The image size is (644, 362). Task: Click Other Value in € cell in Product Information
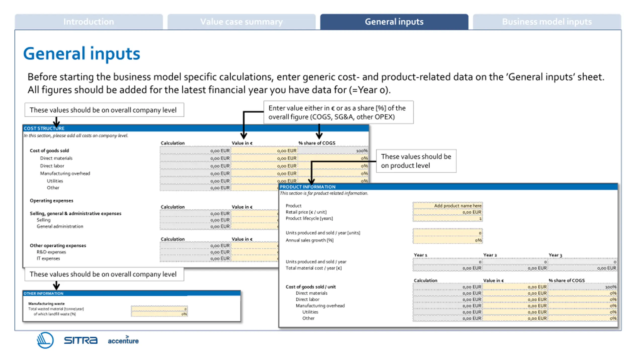tap(515, 318)
